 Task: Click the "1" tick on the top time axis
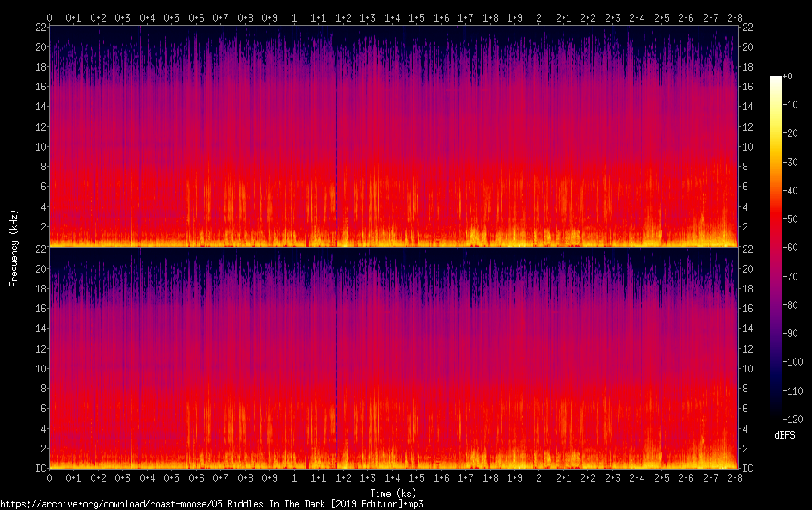pyautogui.click(x=294, y=17)
